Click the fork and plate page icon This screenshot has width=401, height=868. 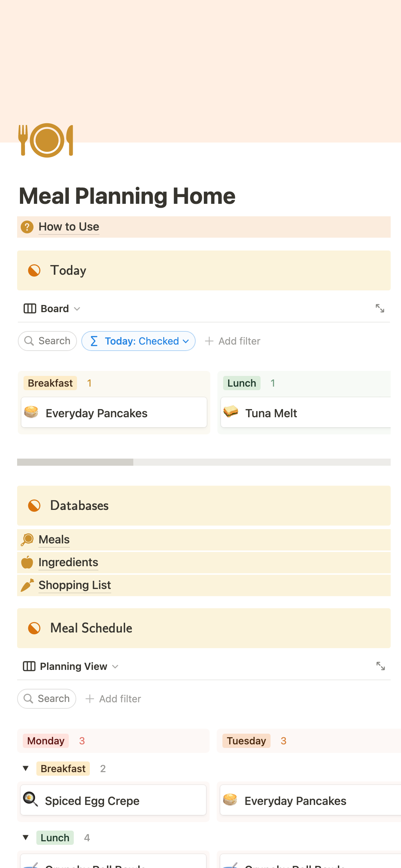tap(46, 140)
